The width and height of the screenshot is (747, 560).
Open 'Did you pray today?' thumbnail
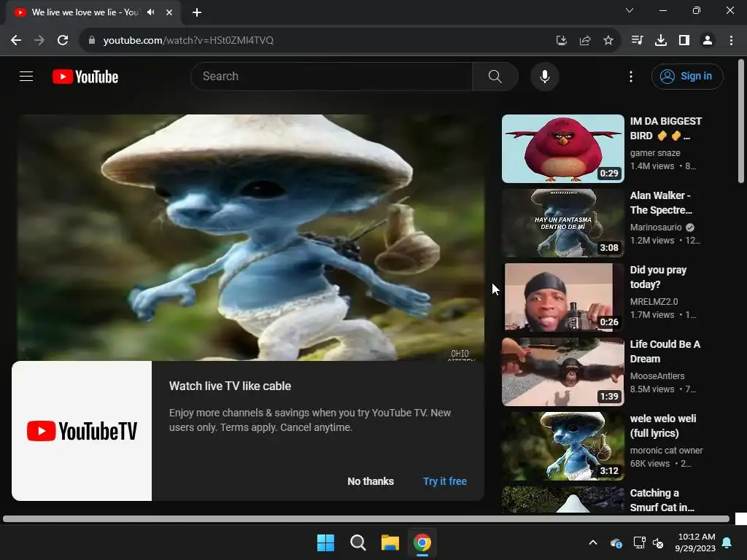coord(563,297)
